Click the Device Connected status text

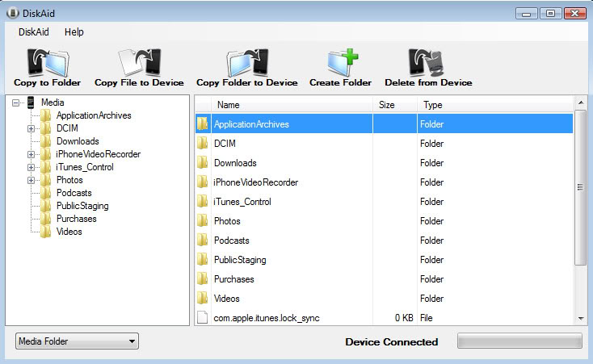coord(391,341)
